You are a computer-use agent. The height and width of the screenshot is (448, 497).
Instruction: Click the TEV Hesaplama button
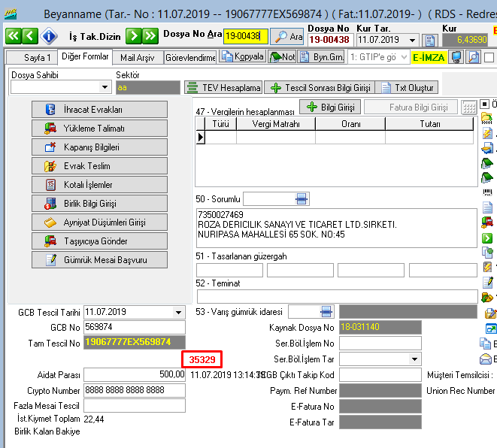[223, 87]
